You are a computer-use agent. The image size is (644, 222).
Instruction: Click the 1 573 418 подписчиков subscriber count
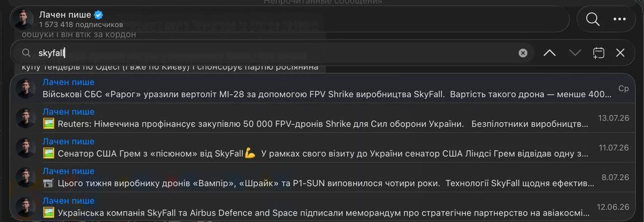pos(81,24)
